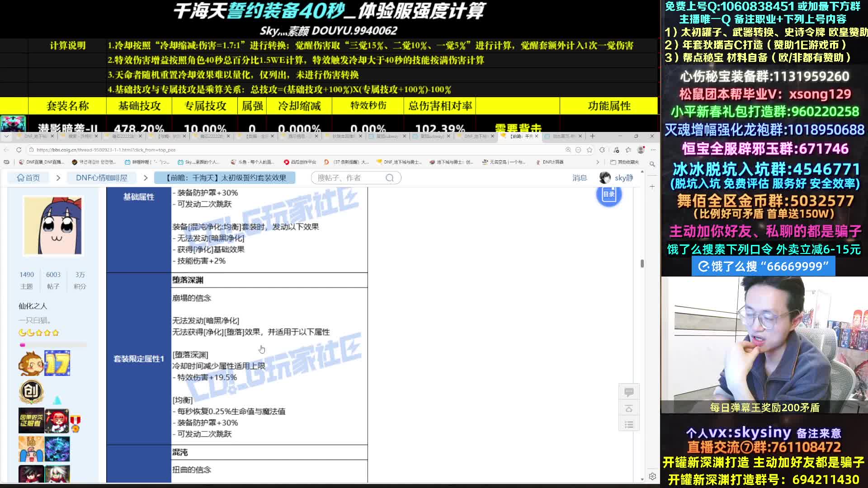The image size is (868, 488).
Task: Open the blue 目录 catalog floating button
Action: pos(609,194)
